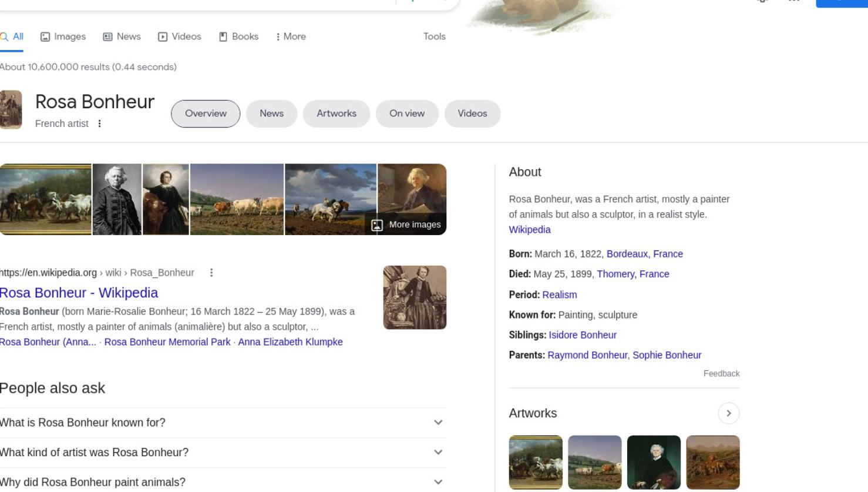Click the en.wikipedia.org URL breadcrumb

(97, 273)
